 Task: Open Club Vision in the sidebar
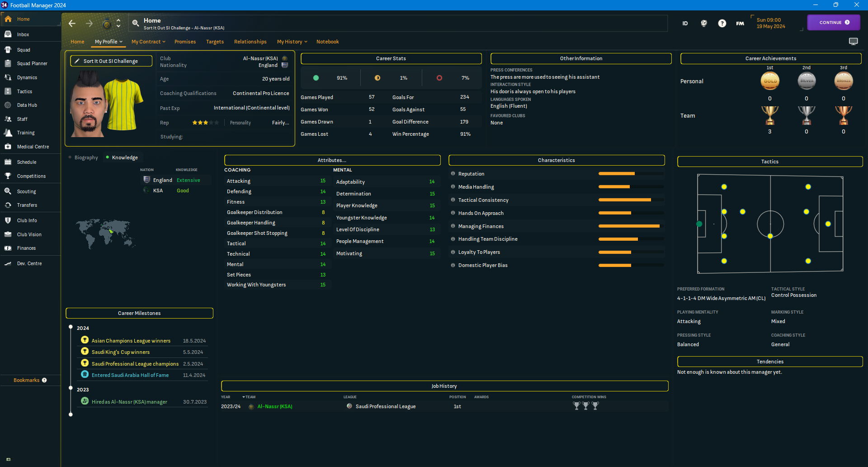click(x=29, y=235)
